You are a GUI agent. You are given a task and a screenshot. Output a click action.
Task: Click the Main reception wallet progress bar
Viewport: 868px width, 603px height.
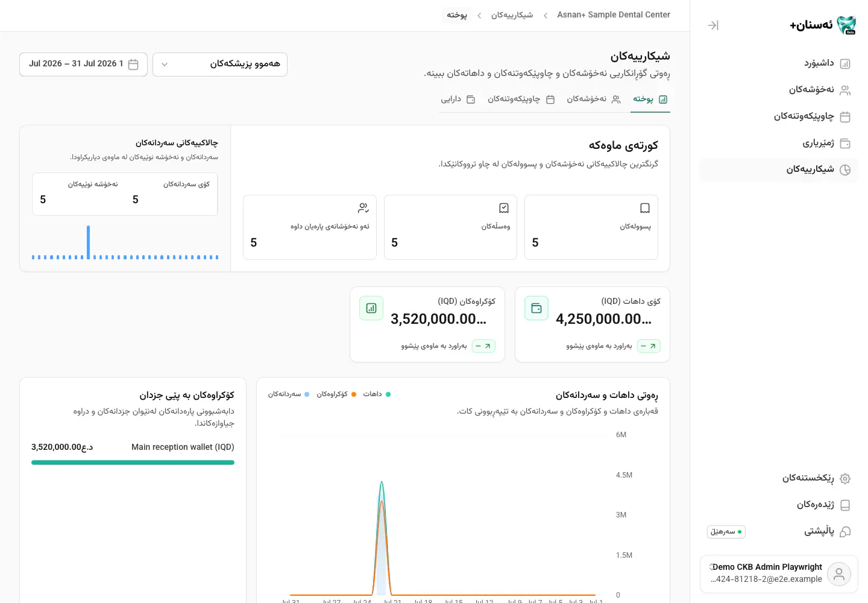pyautogui.click(x=133, y=463)
